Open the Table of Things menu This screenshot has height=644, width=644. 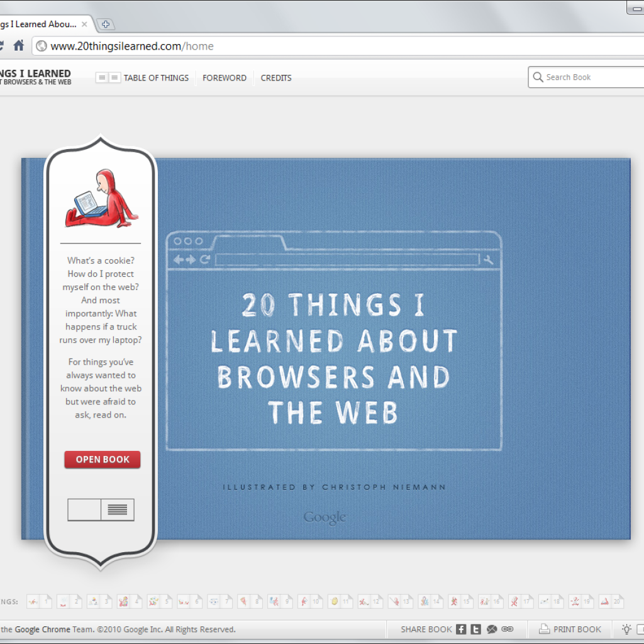(x=156, y=78)
